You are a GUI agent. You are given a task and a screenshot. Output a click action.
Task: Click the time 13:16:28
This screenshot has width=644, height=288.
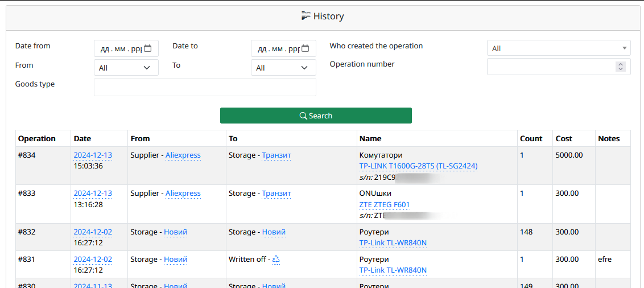pos(88,204)
